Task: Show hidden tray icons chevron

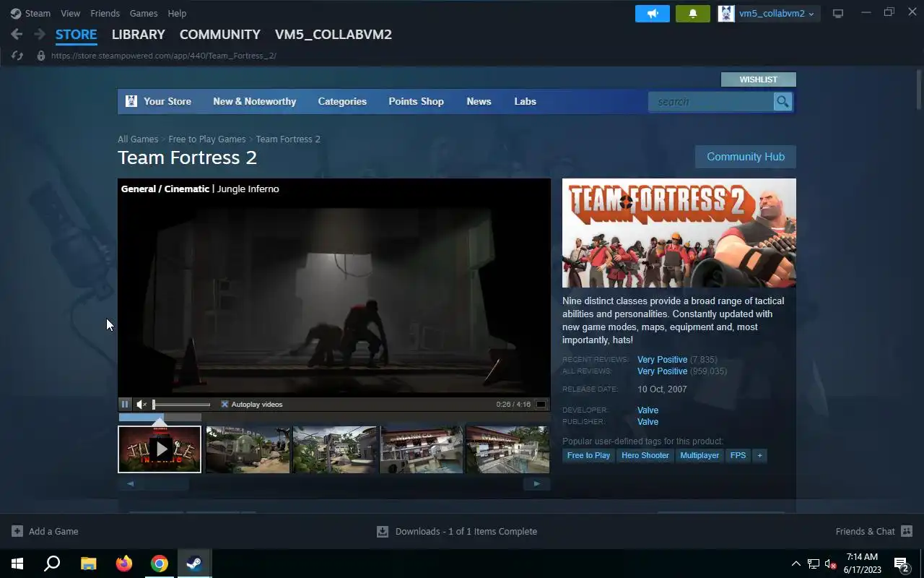Action: coord(796,564)
